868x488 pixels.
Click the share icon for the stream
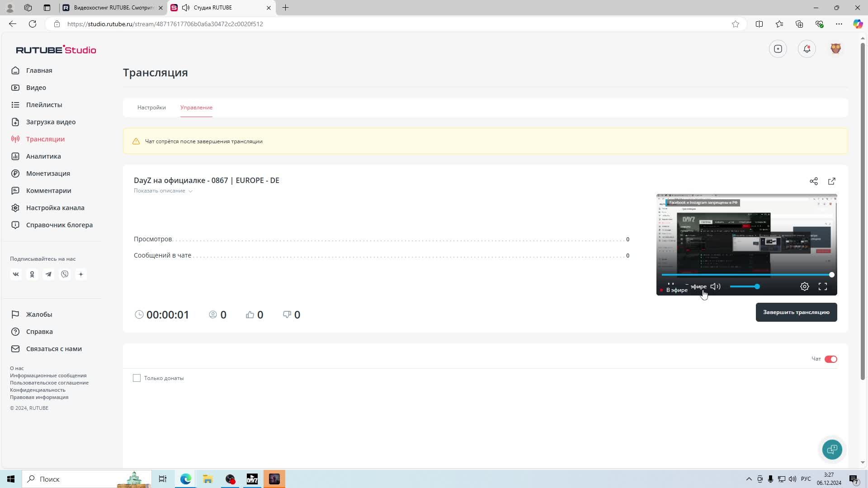coord(814,181)
